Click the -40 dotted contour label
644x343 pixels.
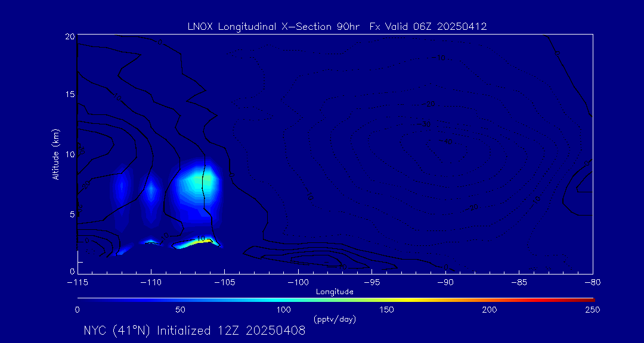coord(445,142)
